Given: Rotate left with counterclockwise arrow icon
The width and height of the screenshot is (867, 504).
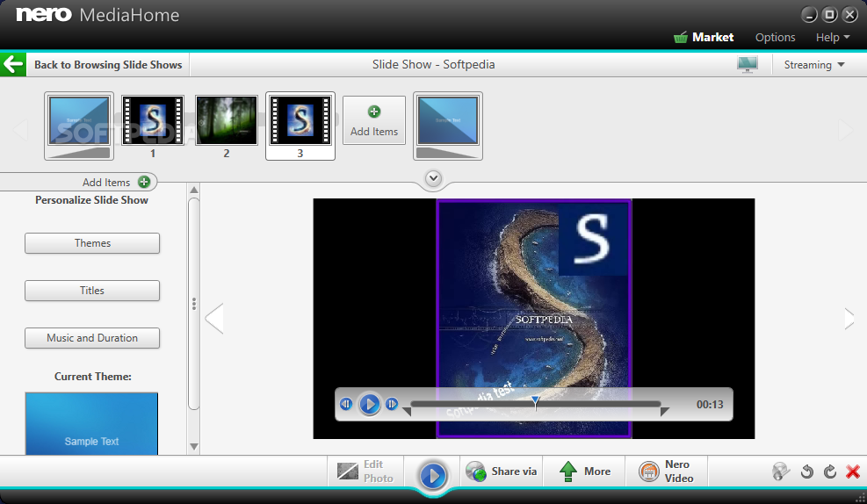Looking at the screenshot, I should [x=806, y=472].
